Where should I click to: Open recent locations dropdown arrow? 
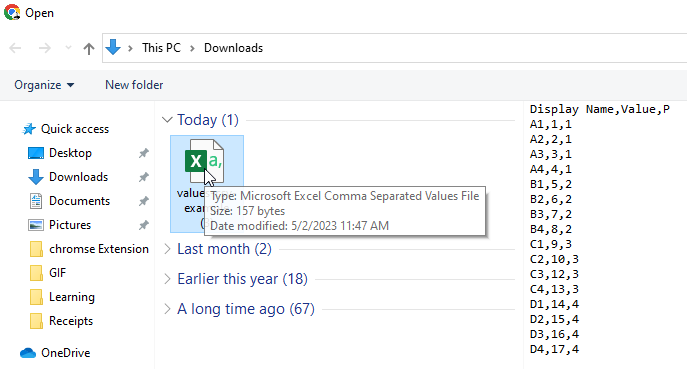point(68,48)
